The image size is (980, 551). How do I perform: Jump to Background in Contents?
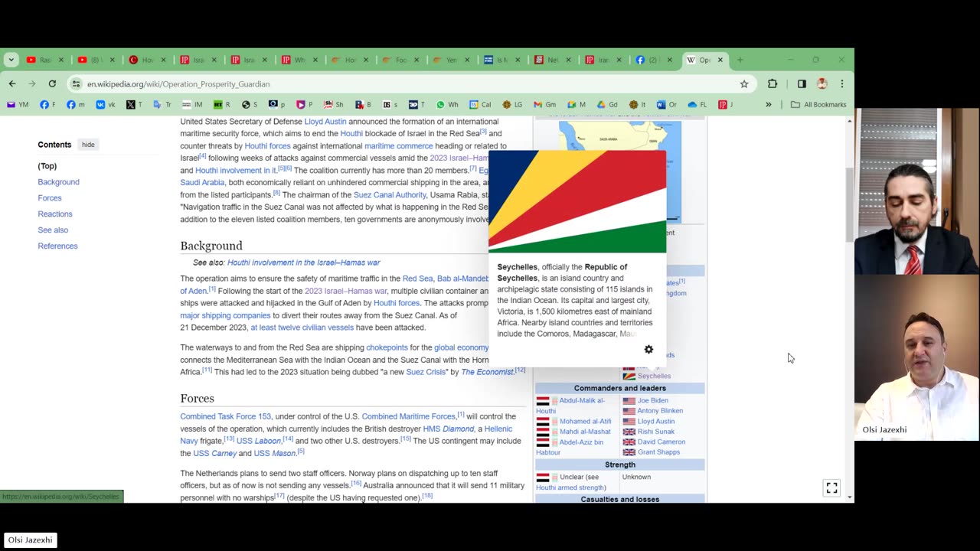coord(58,182)
